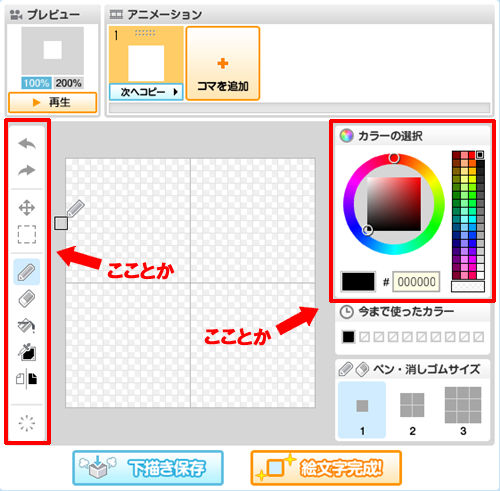Click the 今まで使ったカラー header
This screenshot has height=491, width=500.
coord(412,312)
